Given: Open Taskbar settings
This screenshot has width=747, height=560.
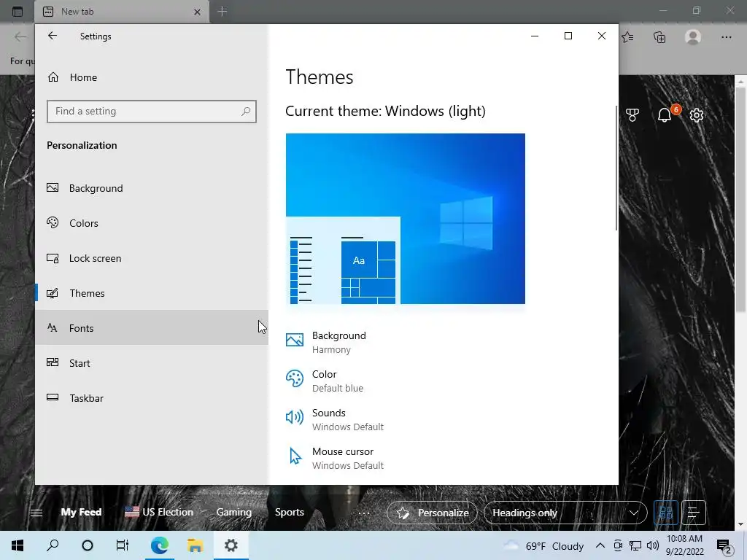Looking at the screenshot, I should coord(152,398).
